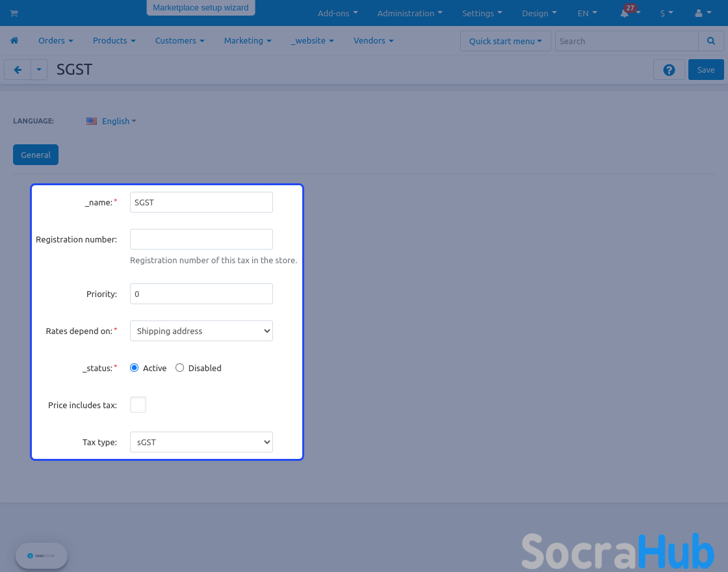The height and width of the screenshot is (572, 728).
Task: Open the Quick start menu dropdown
Action: [x=505, y=41]
